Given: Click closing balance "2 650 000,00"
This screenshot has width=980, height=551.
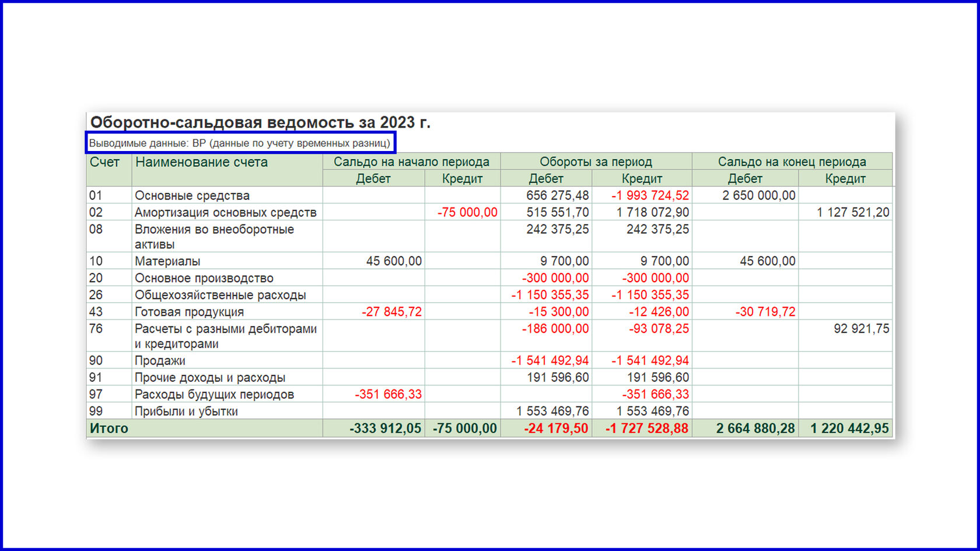Looking at the screenshot, I should point(758,195).
